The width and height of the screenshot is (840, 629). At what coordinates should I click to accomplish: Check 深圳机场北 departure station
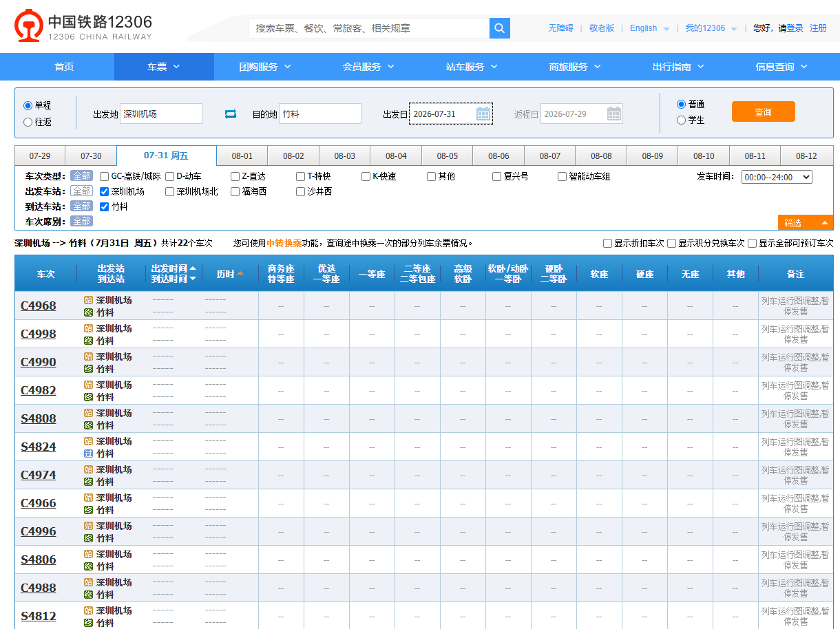coord(170,191)
